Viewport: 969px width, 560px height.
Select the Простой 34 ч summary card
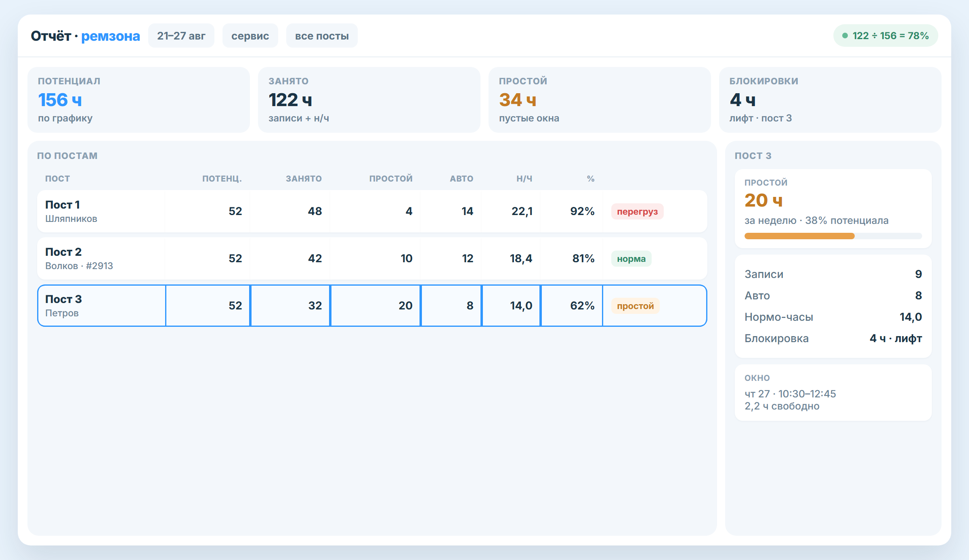600,100
